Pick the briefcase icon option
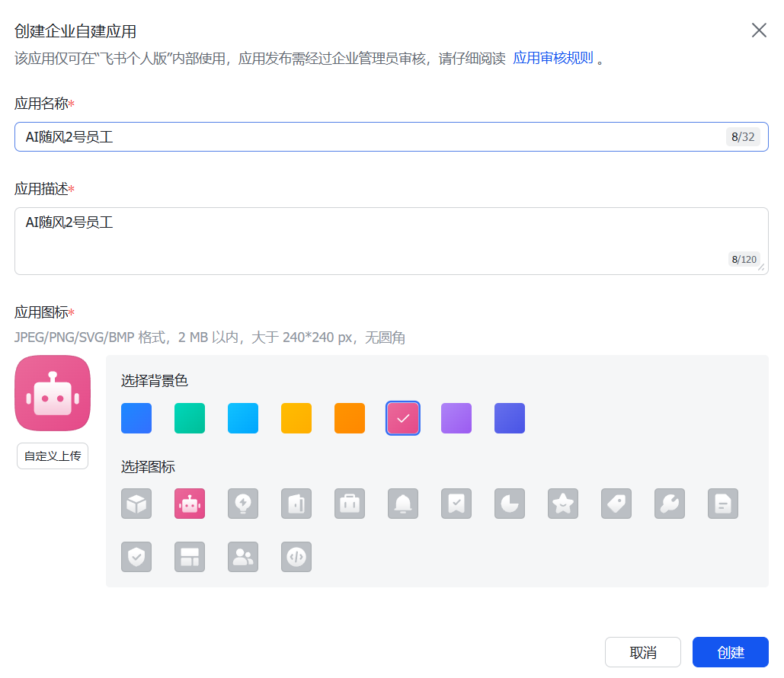 (350, 504)
